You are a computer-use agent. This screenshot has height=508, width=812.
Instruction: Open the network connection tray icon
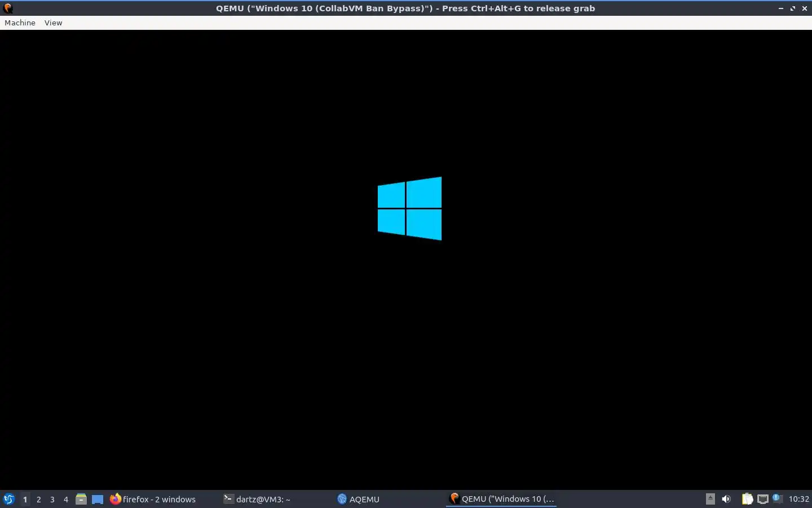763,499
